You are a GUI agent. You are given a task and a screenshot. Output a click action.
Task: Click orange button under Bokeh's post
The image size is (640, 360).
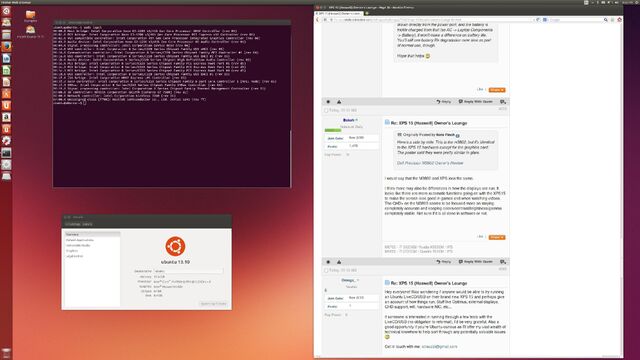(x=497, y=237)
